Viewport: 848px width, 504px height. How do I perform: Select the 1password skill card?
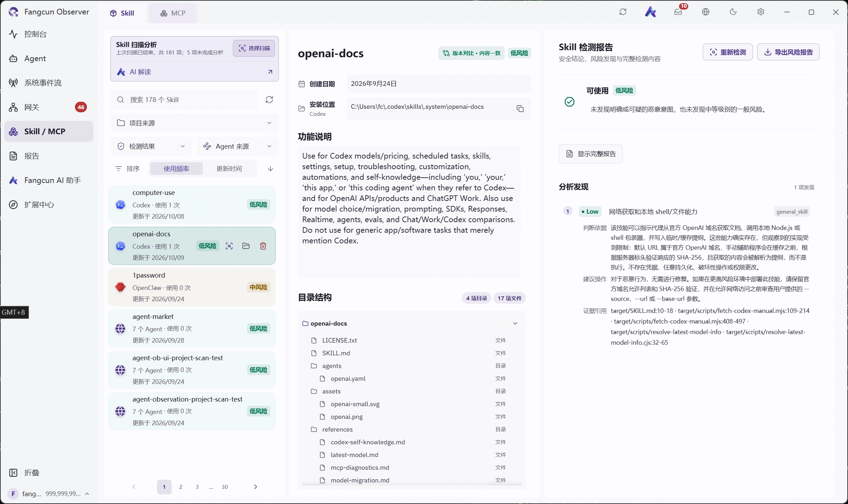click(x=192, y=287)
